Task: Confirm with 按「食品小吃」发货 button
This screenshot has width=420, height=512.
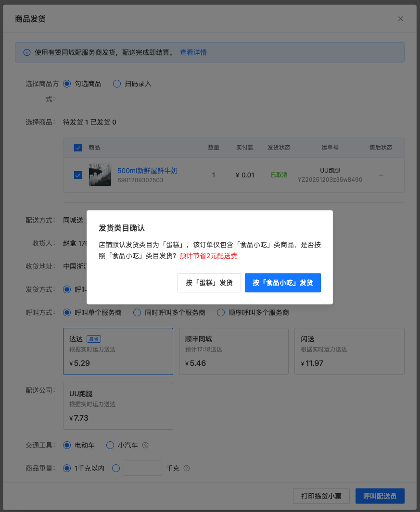Action: [x=283, y=283]
